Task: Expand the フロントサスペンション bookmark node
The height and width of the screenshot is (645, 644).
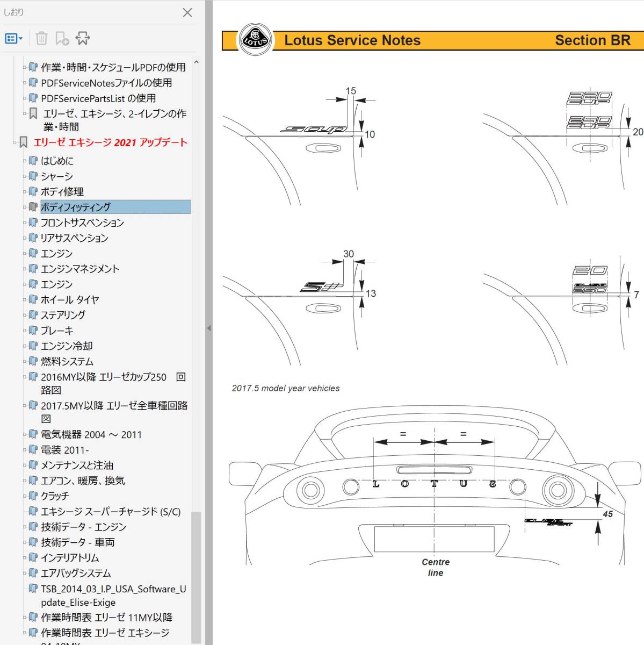Action: coord(25,223)
